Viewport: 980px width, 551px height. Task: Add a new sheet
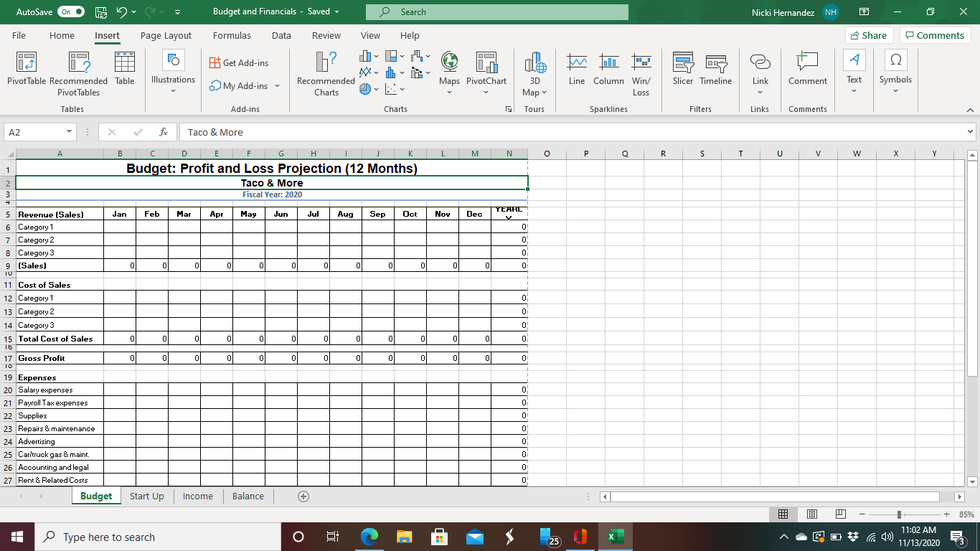[x=303, y=496]
